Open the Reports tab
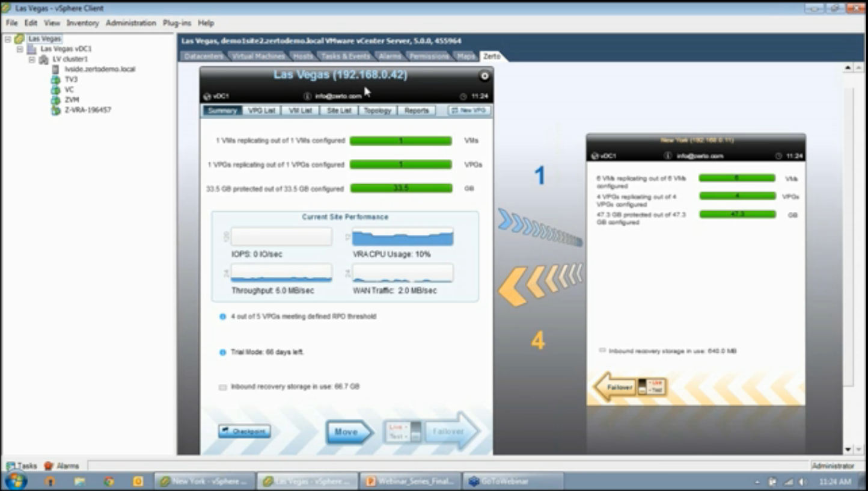Screen dimensions: 868x491 tap(417, 111)
